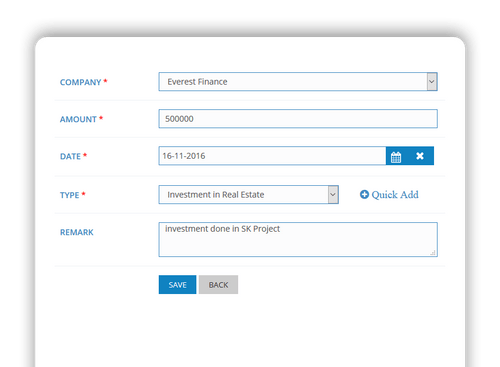Click the TYPE field label

pyautogui.click(x=69, y=195)
